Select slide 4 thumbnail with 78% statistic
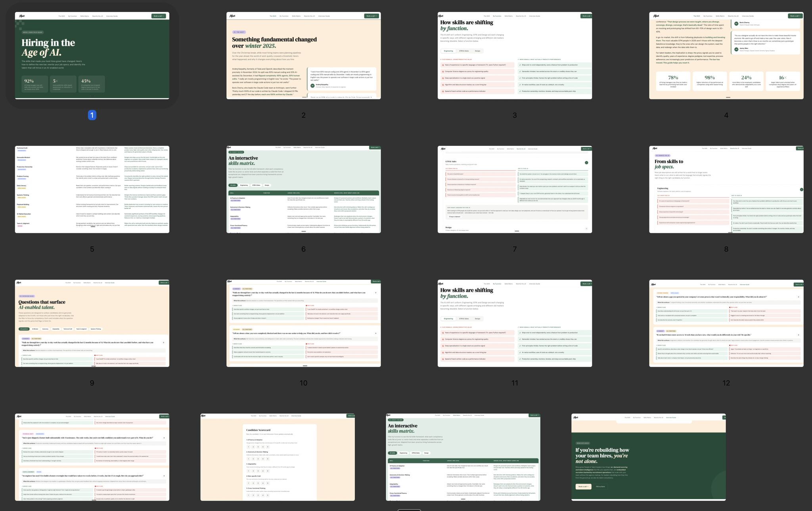This screenshot has height=511, width=812. (x=726, y=55)
